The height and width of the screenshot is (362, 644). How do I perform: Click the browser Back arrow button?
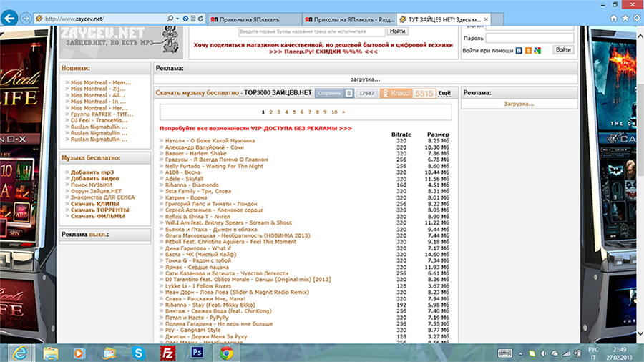point(9,18)
